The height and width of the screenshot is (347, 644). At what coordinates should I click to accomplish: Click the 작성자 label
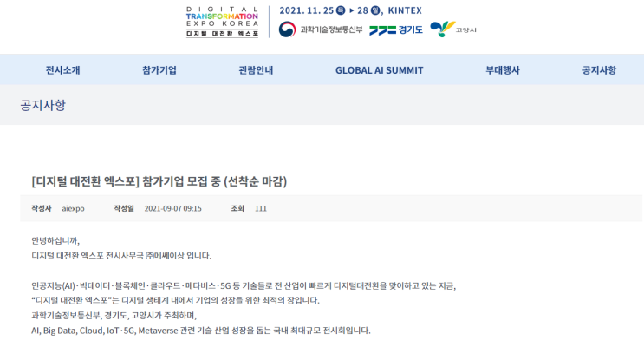(42, 208)
